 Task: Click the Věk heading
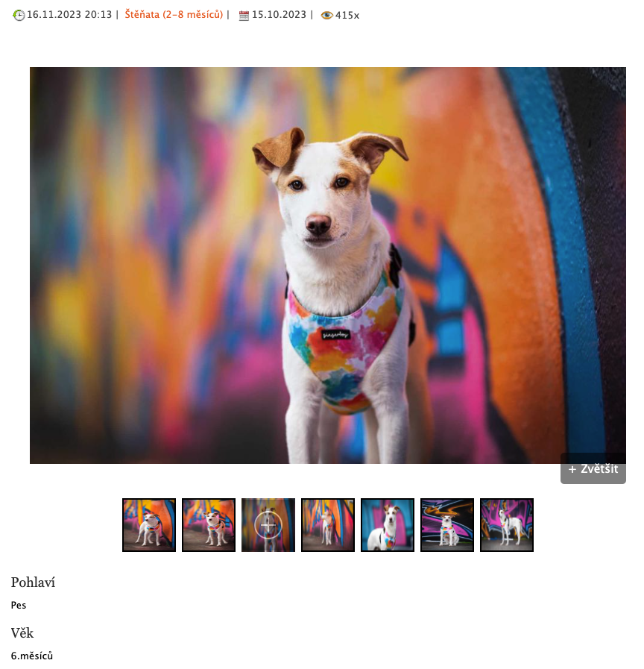(x=22, y=632)
